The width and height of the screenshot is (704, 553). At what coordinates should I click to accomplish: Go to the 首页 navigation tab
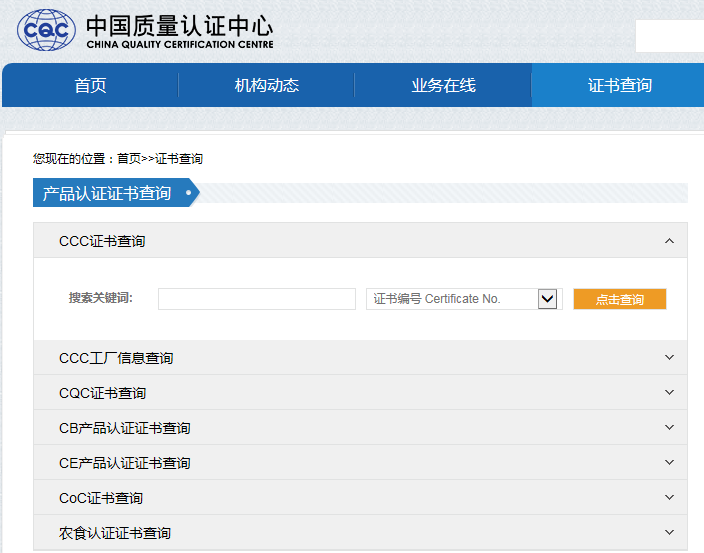click(90, 85)
